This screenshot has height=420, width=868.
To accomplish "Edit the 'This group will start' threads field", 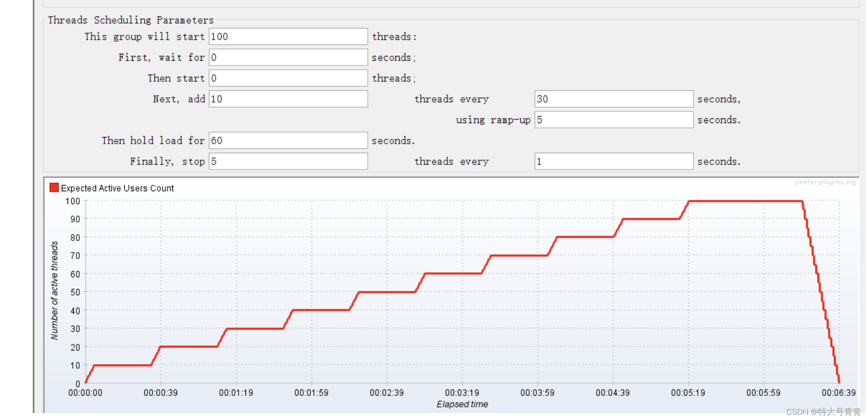I will (288, 37).
